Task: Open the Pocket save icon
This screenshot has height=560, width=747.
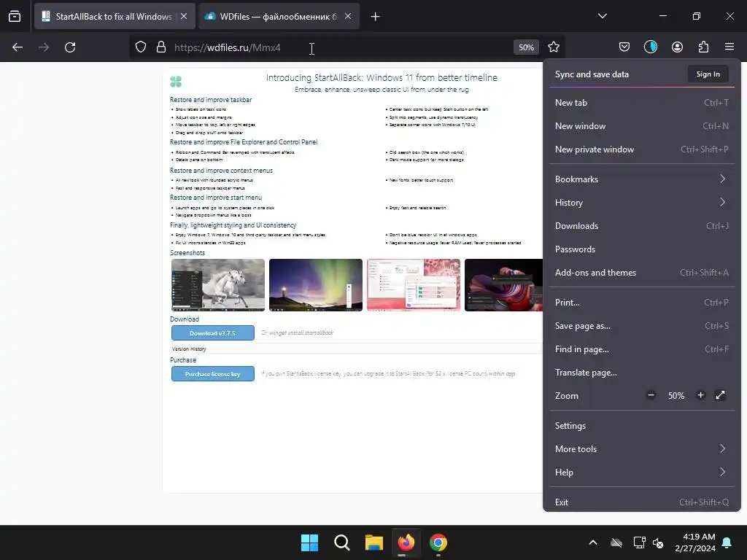Action: [624, 47]
